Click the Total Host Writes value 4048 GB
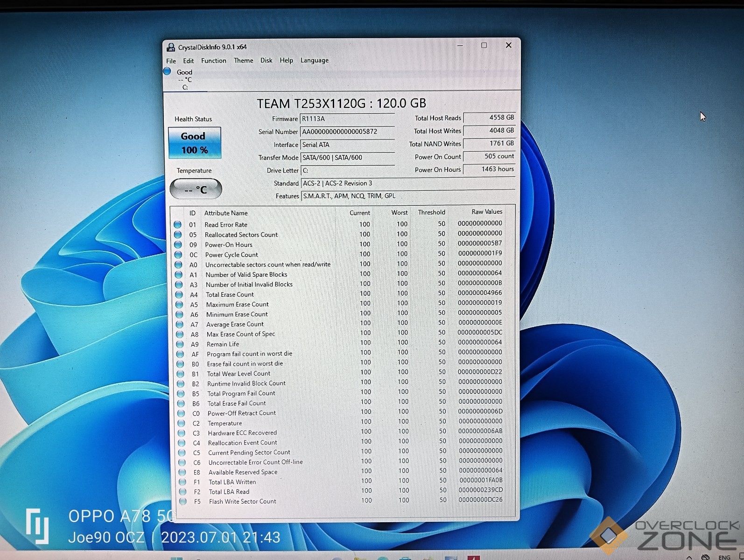Viewport: 744px width, 560px height. pos(490,131)
